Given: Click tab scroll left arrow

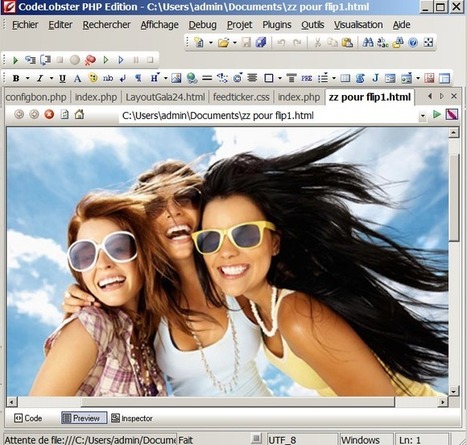Looking at the screenshot, I should pos(430,96).
